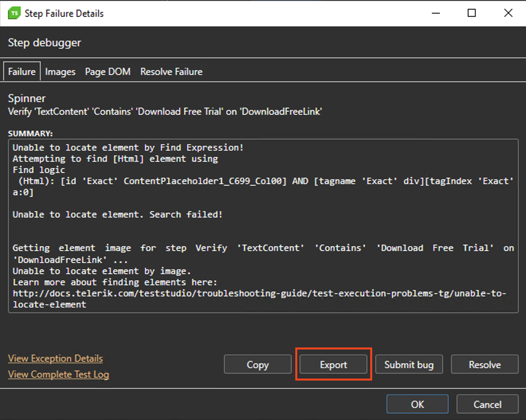Open View Complete Test Log link
Image resolution: width=526 pixels, height=420 pixels.
[x=59, y=375]
